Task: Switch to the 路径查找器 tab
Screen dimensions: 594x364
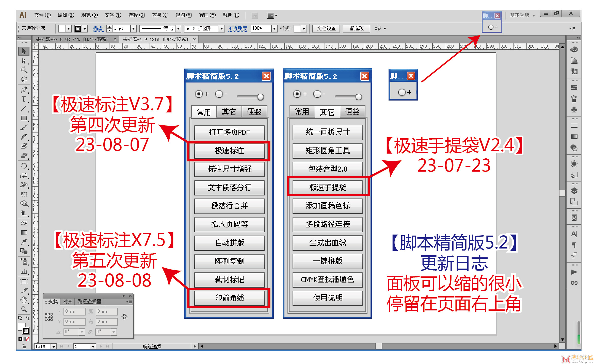Action: (x=89, y=302)
